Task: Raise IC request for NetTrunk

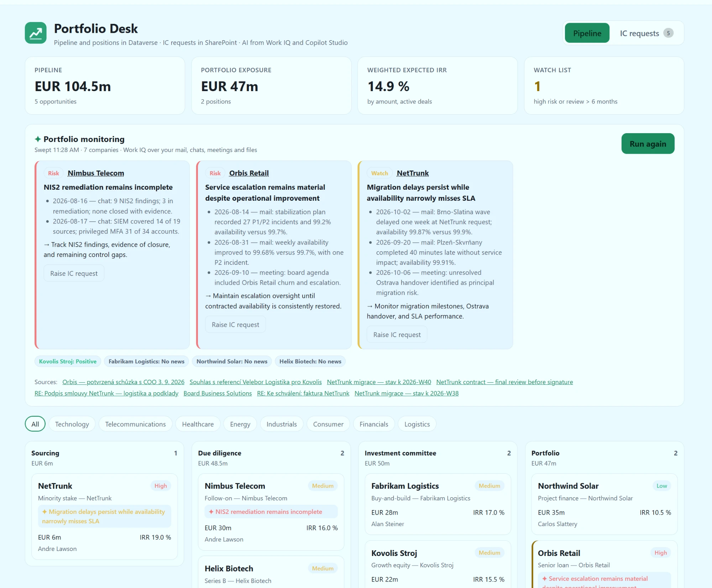Action: click(397, 335)
